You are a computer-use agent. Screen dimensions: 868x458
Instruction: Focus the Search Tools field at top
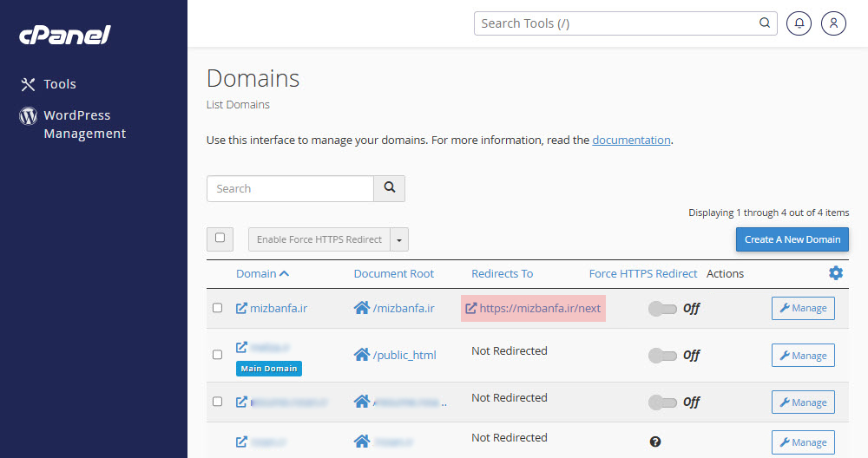(616, 23)
